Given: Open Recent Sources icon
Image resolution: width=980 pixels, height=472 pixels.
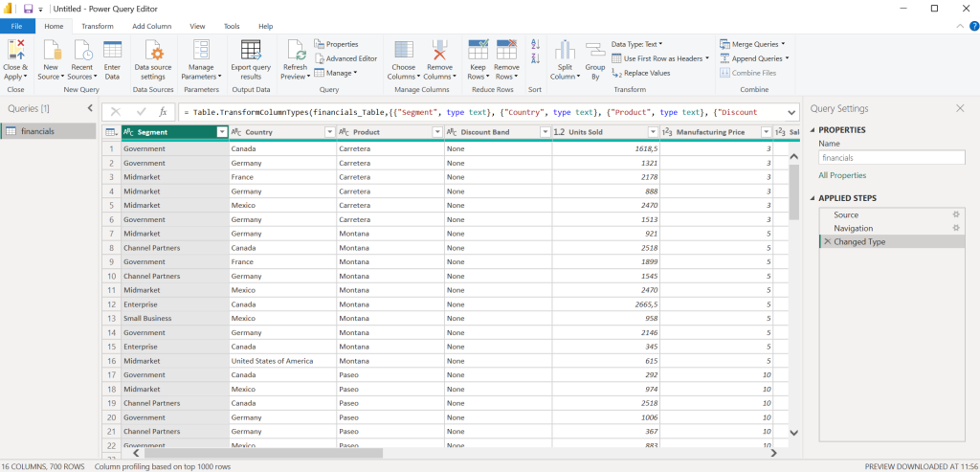Looking at the screenshot, I should [82, 50].
